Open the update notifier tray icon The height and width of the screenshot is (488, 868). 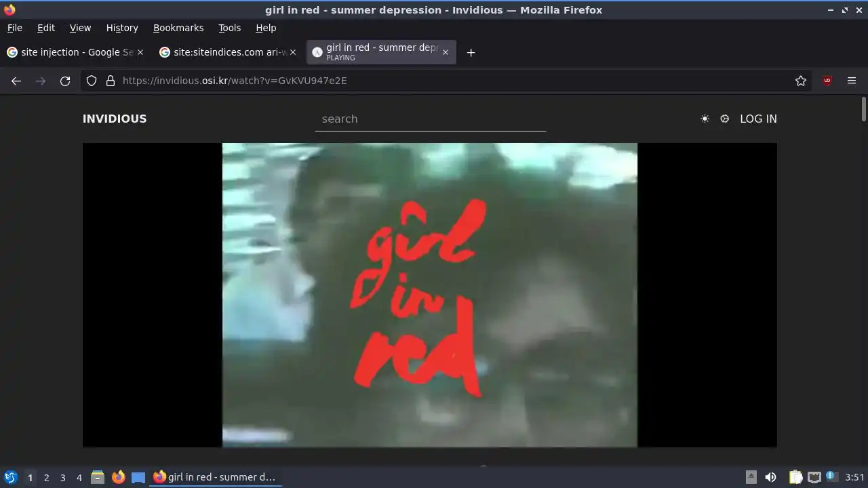coord(831,477)
